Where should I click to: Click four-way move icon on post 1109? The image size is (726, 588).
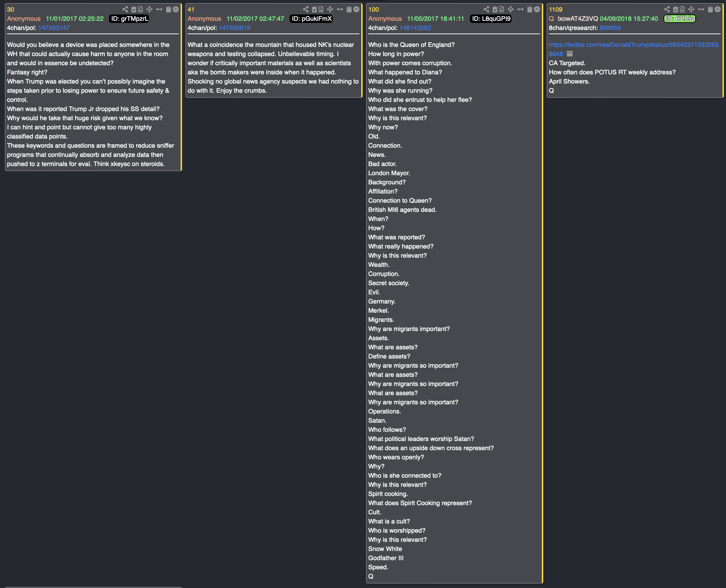pyautogui.click(x=691, y=10)
